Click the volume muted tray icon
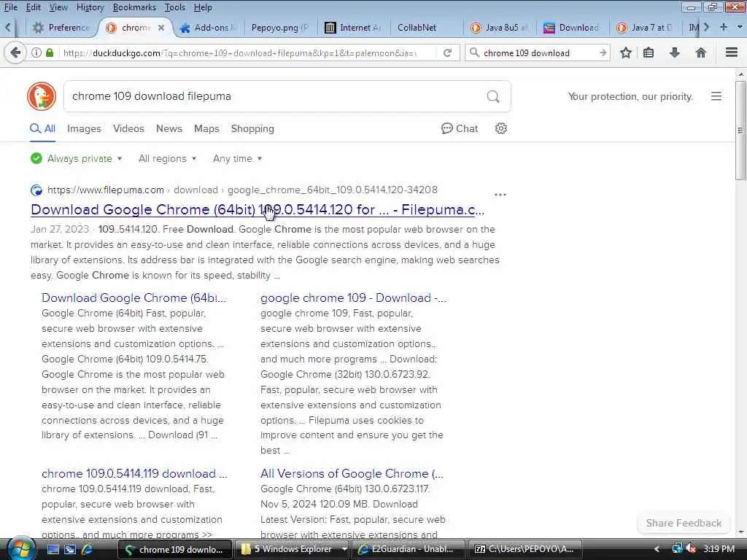 [692, 549]
